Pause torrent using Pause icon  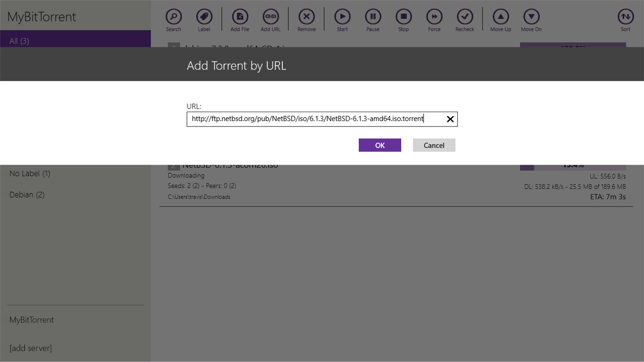(373, 17)
